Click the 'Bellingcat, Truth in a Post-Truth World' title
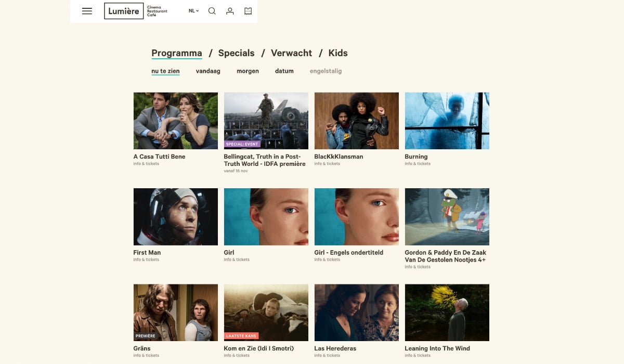The height and width of the screenshot is (364, 624). point(265,160)
